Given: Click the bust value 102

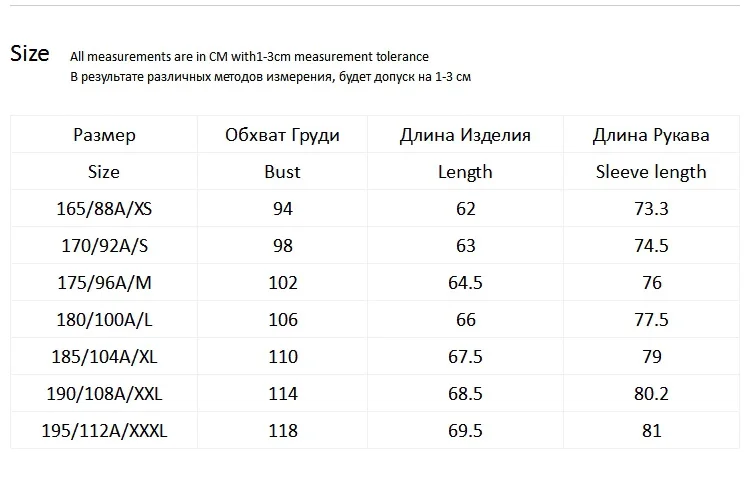Looking at the screenshot, I should (x=283, y=283).
